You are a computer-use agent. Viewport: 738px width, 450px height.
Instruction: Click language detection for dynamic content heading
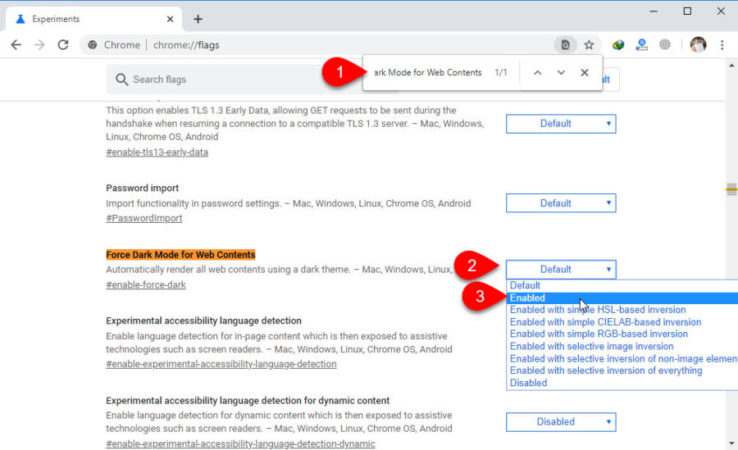(248, 401)
